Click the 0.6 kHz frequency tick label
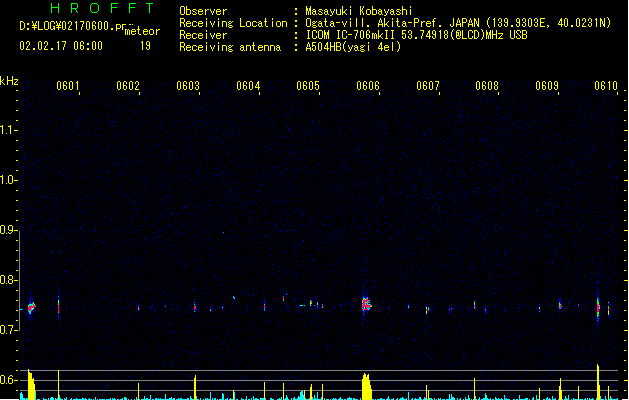 [7, 380]
